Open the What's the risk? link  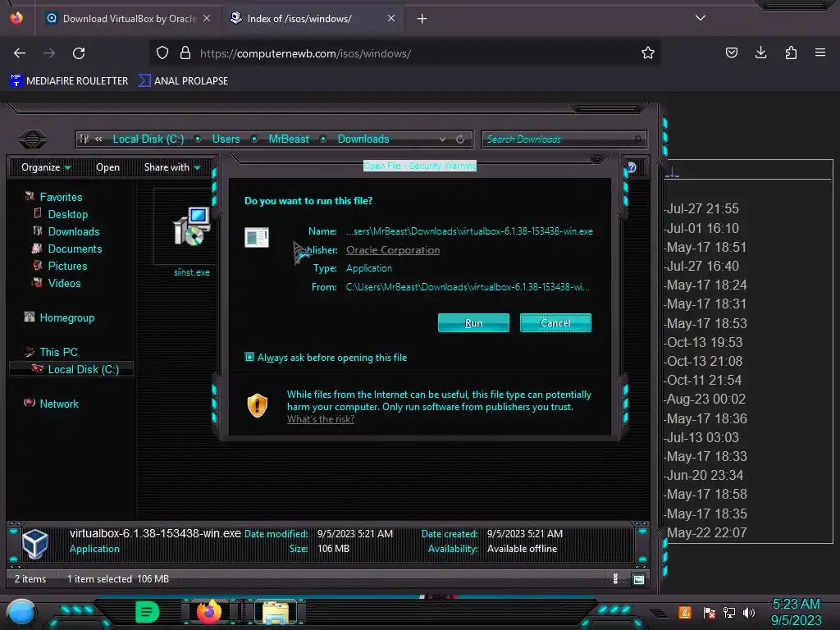[x=321, y=419]
